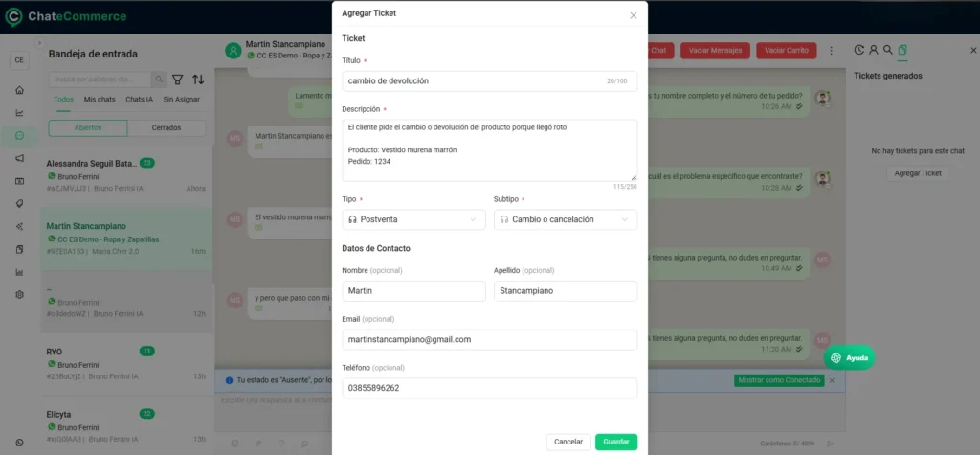
Task: Click into the Descripción text area
Action: point(489,150)
